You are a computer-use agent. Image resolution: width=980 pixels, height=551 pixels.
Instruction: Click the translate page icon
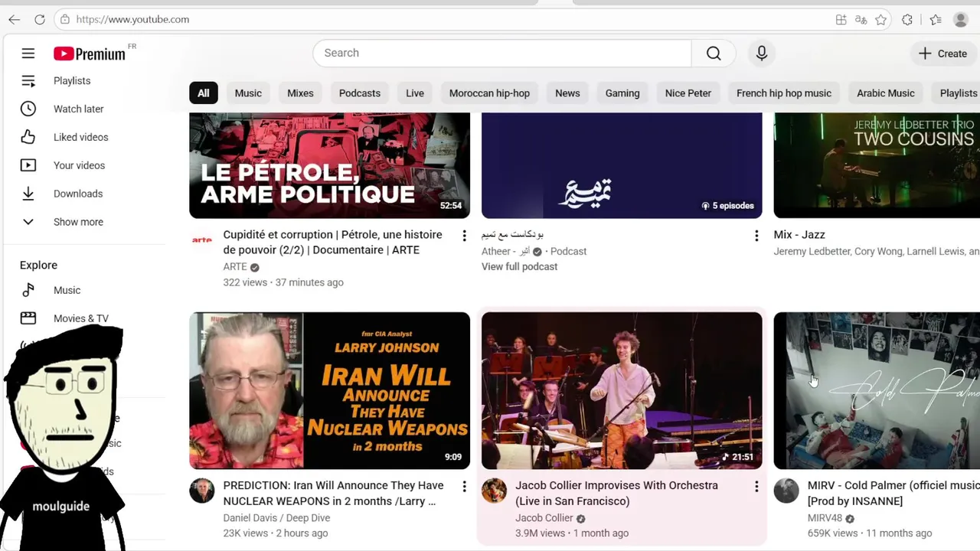(861, 20)
